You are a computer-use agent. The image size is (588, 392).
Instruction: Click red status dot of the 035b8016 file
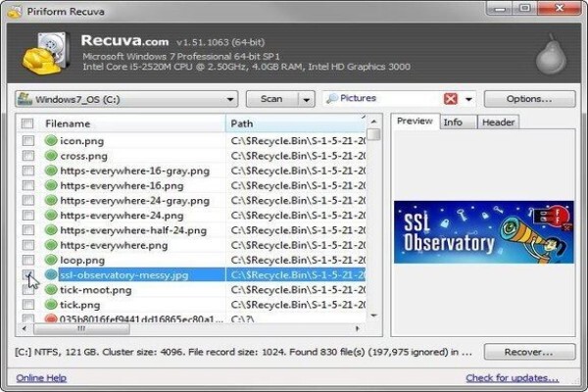(x=51, y=318)
